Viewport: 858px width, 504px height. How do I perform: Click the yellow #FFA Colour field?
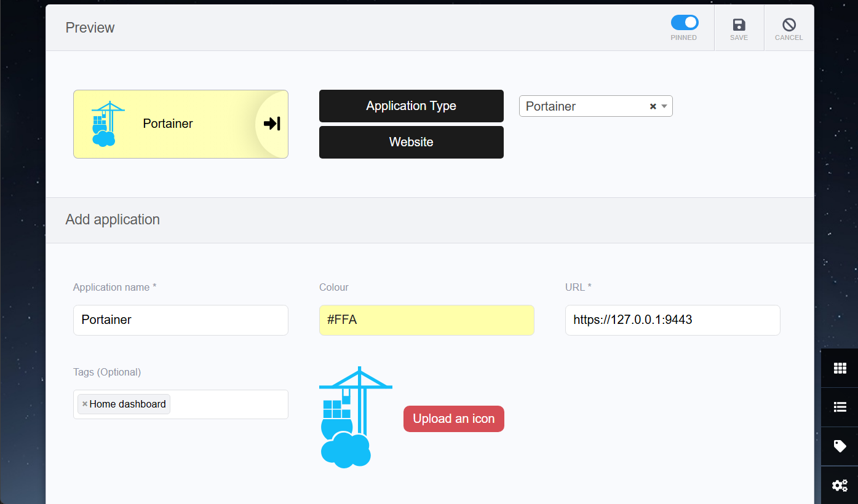[x=426, y=320]
